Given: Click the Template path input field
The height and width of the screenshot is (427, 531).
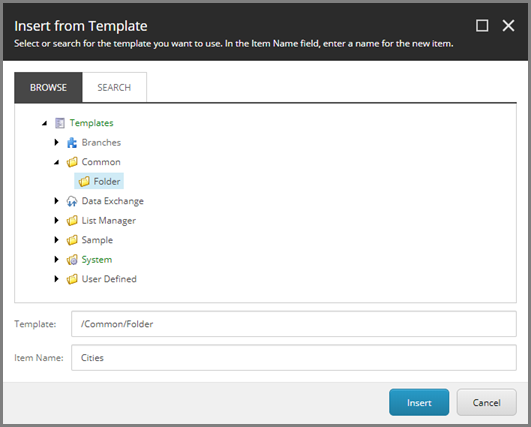Looking at the screenshot, I should point(294,324).
